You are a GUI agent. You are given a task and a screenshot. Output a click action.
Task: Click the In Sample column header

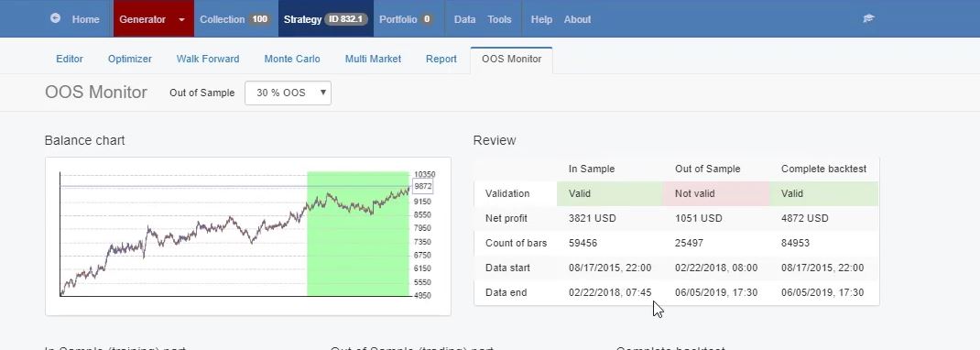click(x=592, y=169)
